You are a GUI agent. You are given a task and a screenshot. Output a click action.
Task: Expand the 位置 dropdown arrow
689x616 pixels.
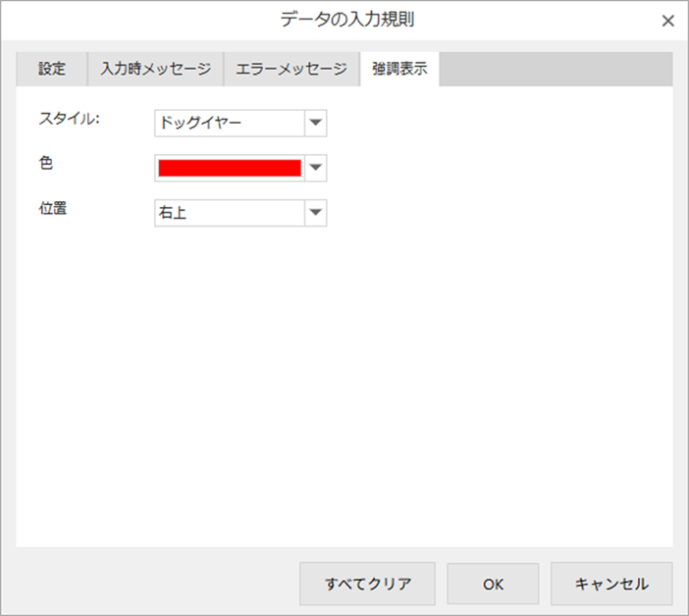coord(315,212)
